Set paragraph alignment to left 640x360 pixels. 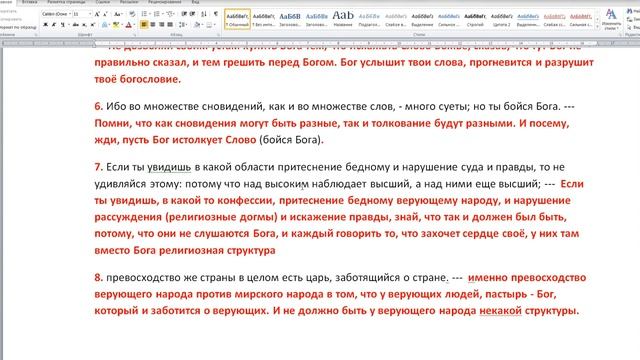click(144, 24)
